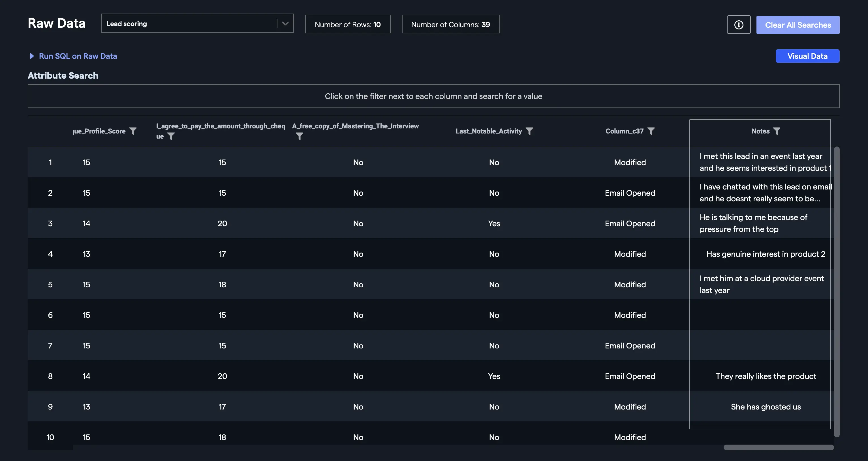Viewport: 868px width, 461px height.
Task: Click the Number of Columns indicator
Action: coord(450,24)
